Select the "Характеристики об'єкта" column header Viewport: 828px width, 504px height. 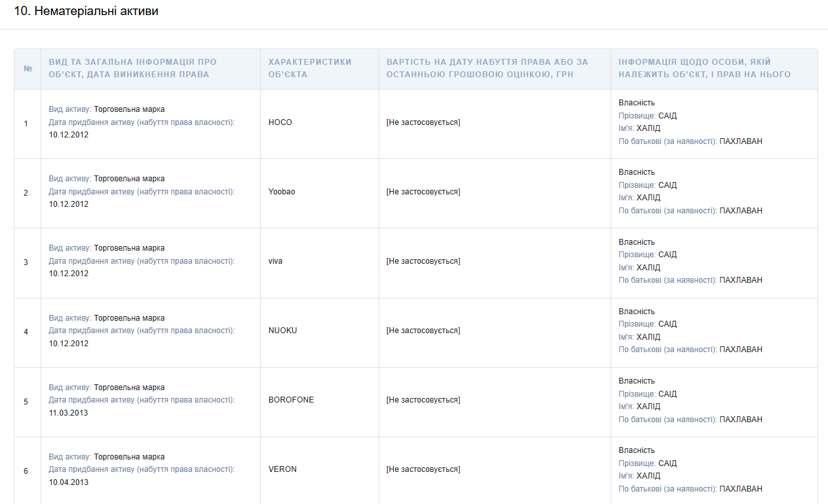pos(309,68)
